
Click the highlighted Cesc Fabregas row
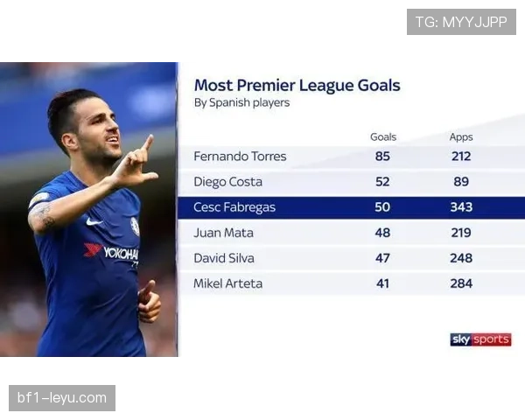tap(350, 207)
